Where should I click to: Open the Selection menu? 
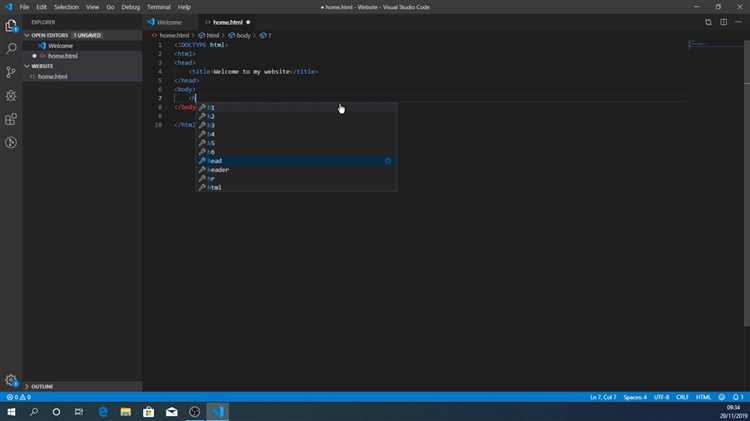(x=66, y=7)
